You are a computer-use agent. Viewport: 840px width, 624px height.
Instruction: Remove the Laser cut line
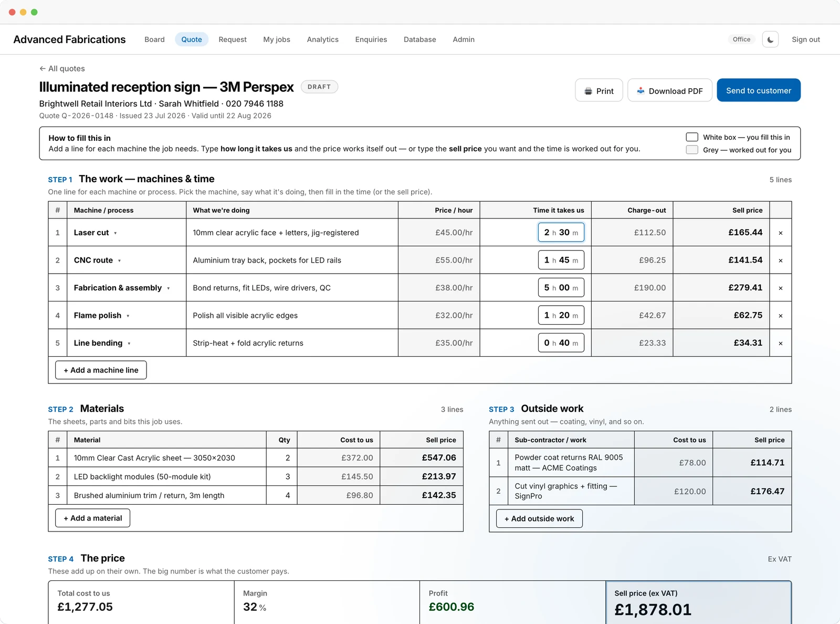(x=781, y=233)
